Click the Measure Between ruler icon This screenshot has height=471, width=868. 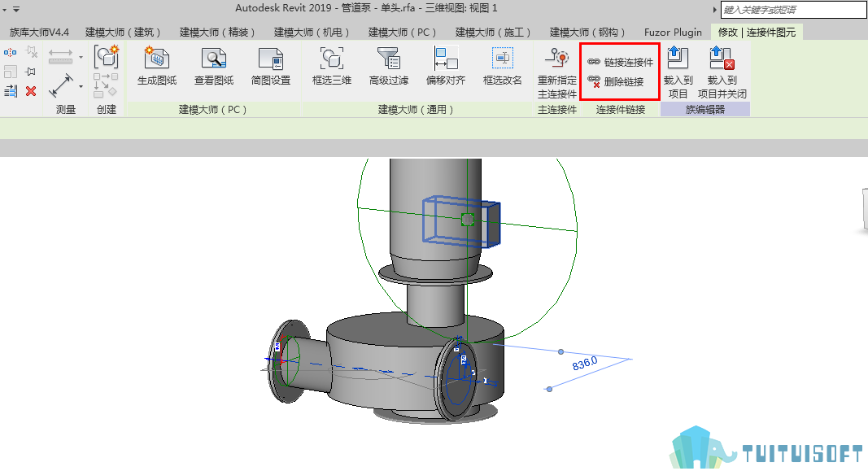click(60, 56)
